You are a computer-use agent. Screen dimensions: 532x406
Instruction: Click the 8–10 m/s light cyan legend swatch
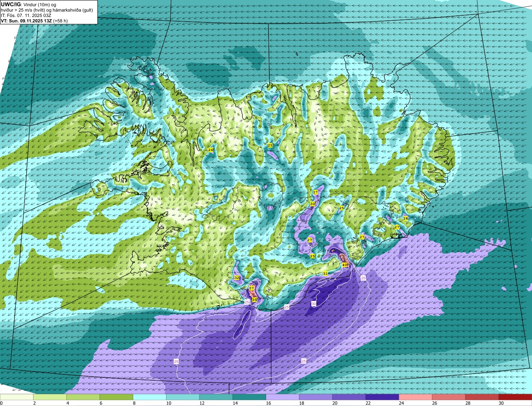150,397
